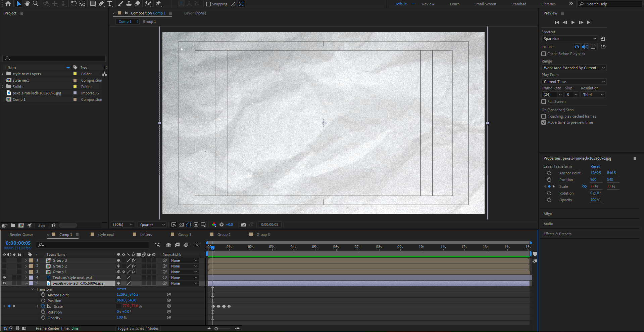644x332 pixels.
Task: Click Toggle Switches / Modes button
Action: click(x=138, y=328)
